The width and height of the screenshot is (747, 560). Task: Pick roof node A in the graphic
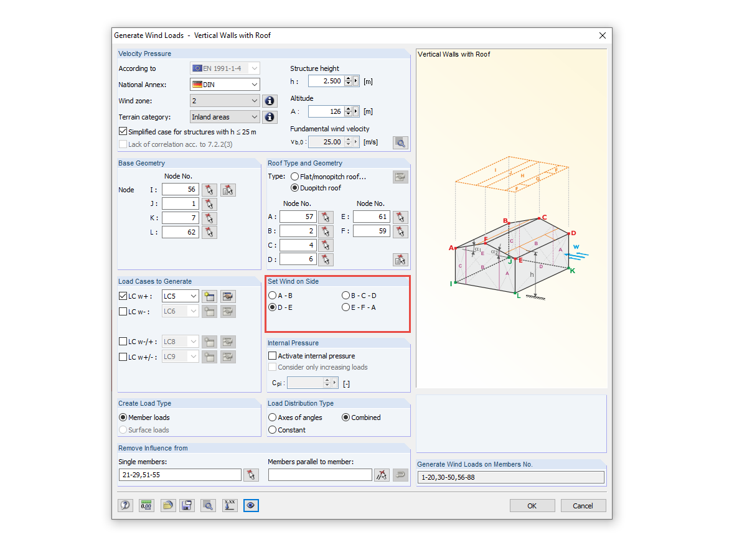(x=326, y=217)
